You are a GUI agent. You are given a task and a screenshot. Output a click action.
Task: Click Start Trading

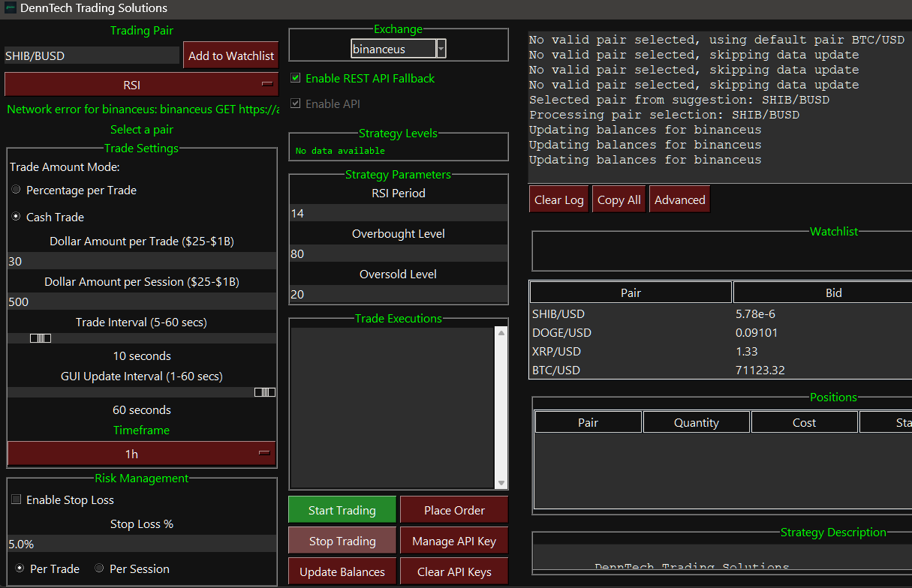click(x=342, y=509)
